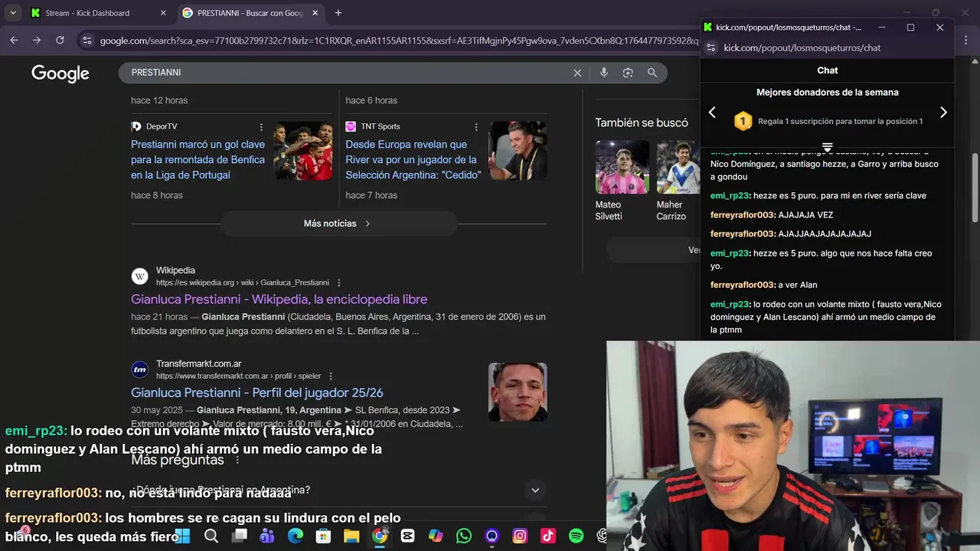Open Google Lens image search icon
The width and height of the screenshot is (980, 551).
tap(628, 73)
